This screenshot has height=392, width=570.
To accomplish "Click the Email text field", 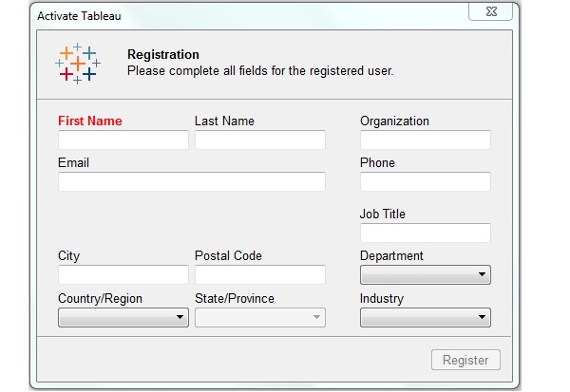I will (191, 182).
